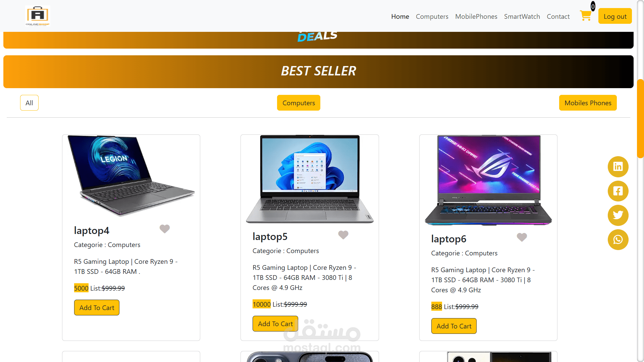Open MobilePhones navigation link
The height and width of the screenshot is (362, 644).
[476, 16]
